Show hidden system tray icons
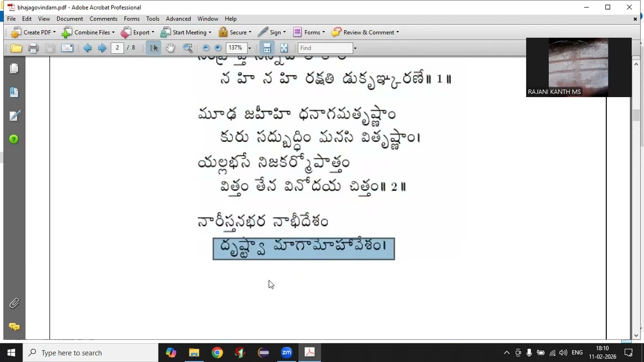The image size is (644, 362). [x=507, y=352]
